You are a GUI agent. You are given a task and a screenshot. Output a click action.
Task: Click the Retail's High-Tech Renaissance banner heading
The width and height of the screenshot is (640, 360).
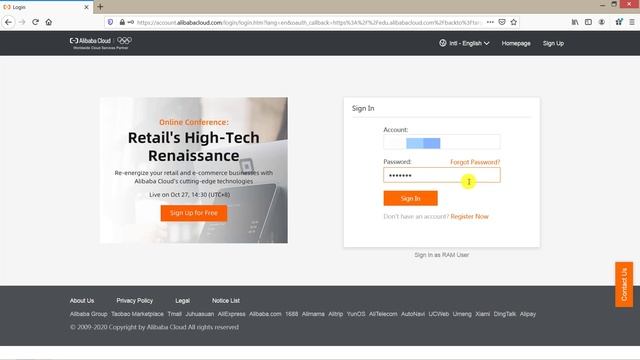(x=193, y=147)
